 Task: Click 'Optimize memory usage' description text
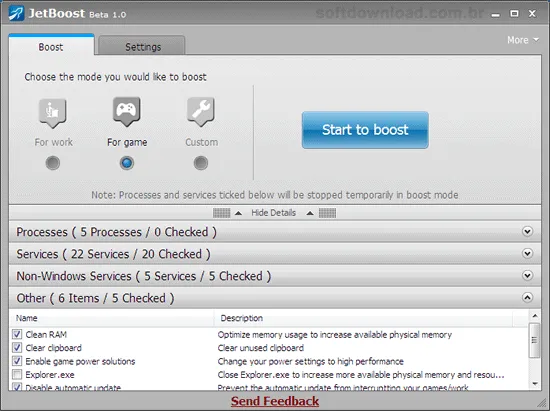click(x=335, y=335)
